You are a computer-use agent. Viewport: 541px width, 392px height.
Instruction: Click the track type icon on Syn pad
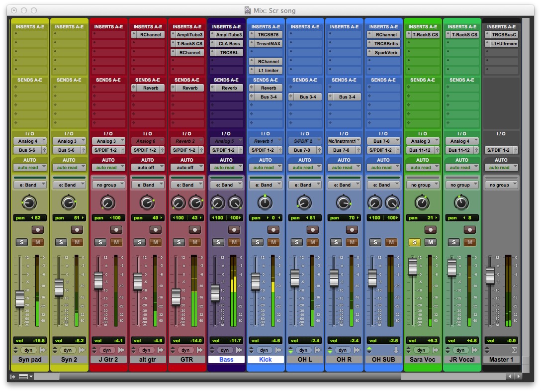(x=16, y=350)
